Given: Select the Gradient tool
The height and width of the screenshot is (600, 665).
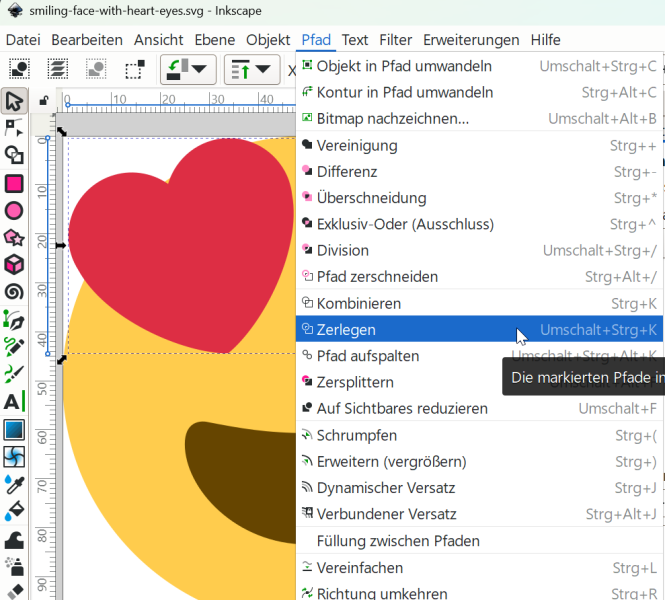Looking at the screenshot, I should [x=14, y=430].
